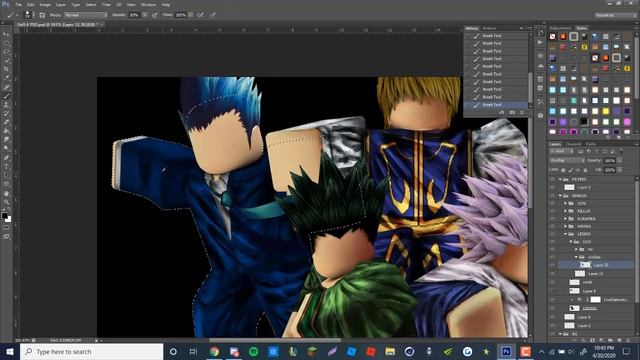This screenshot has height=360, width=640.
Task: Toggle visibility of the KURAPIKA group
Action: point(552,219)
